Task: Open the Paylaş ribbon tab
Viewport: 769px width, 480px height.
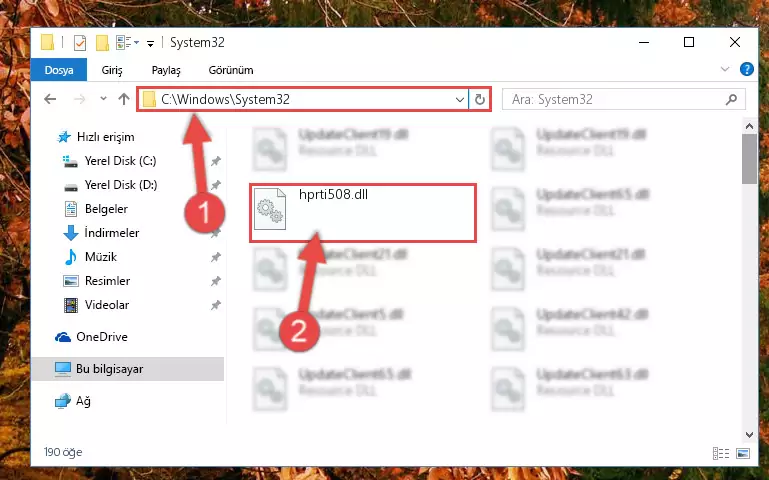Action: (166, 70)
